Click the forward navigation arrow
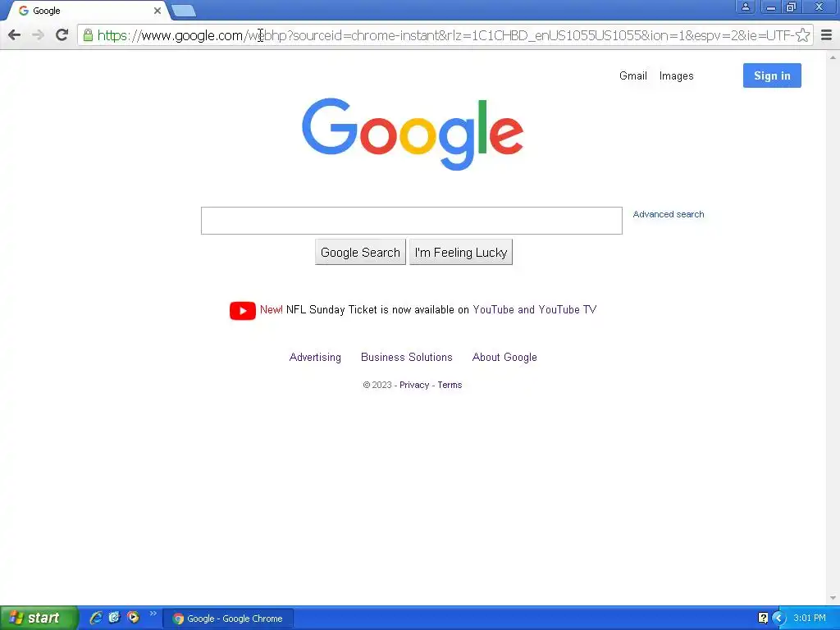The image size is (840, 630). 38,35
